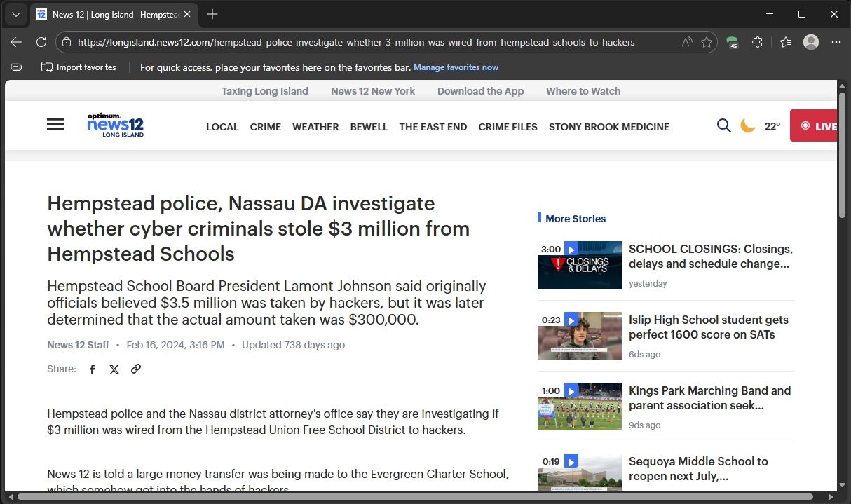
Task: Open the WEATHER menu item
Action: (x=315, y=127)
